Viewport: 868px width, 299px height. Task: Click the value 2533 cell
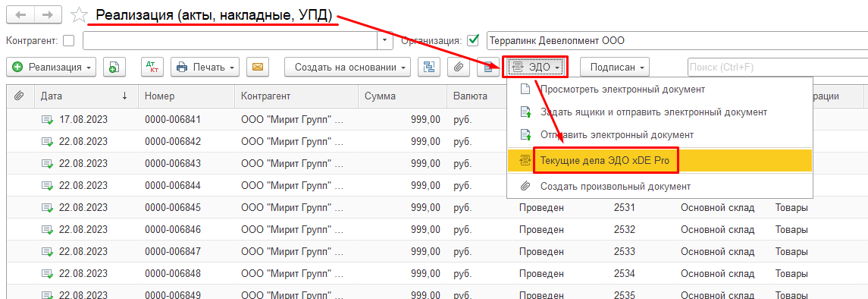pos(625,251)
